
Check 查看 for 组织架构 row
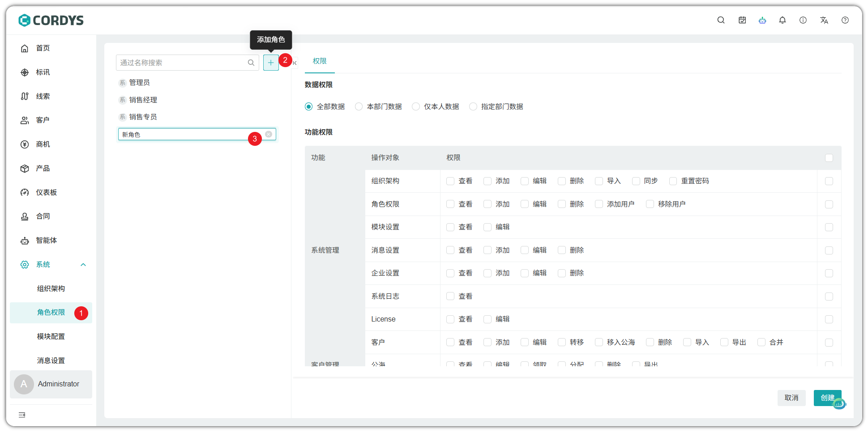[450, 181]
